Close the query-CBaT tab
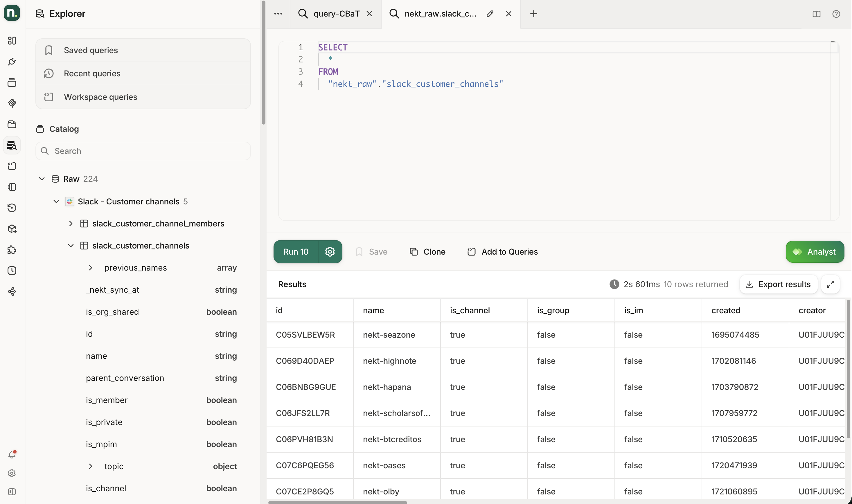 (369, 14)
